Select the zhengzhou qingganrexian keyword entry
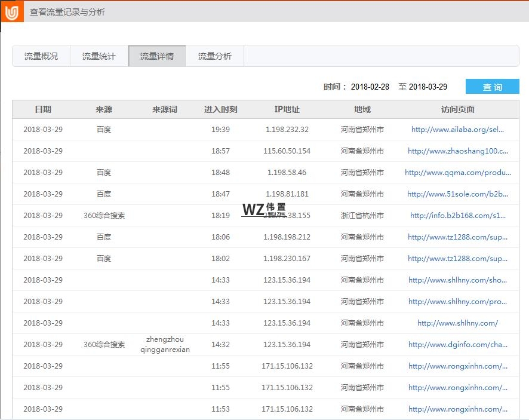This screenshot has height=420, width=529. click(x=166, y=345)
